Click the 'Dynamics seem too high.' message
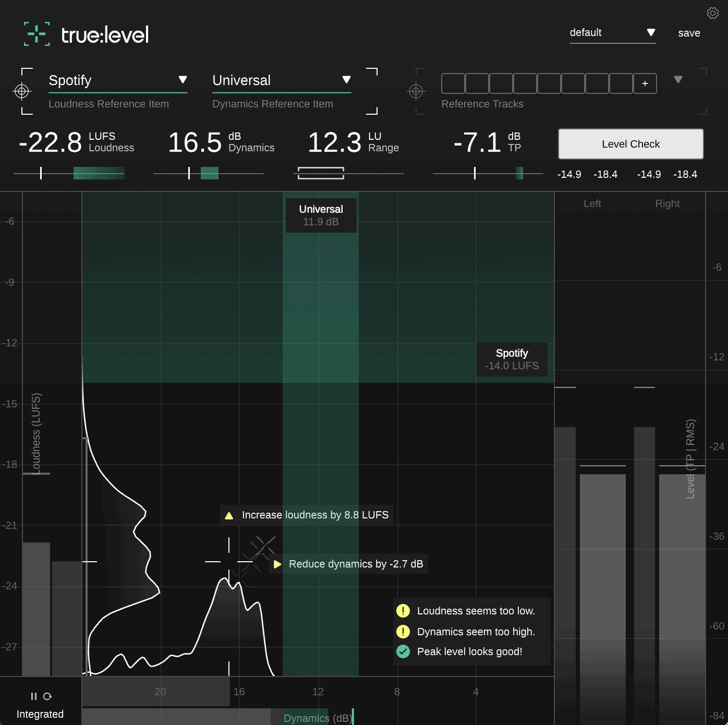728x725 pixels. [476, 632]
